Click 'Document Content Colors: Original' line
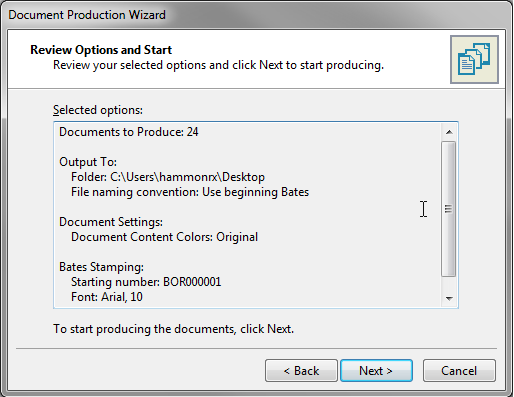The width and height of the screenshot is (514, 397). coord(165,237)
